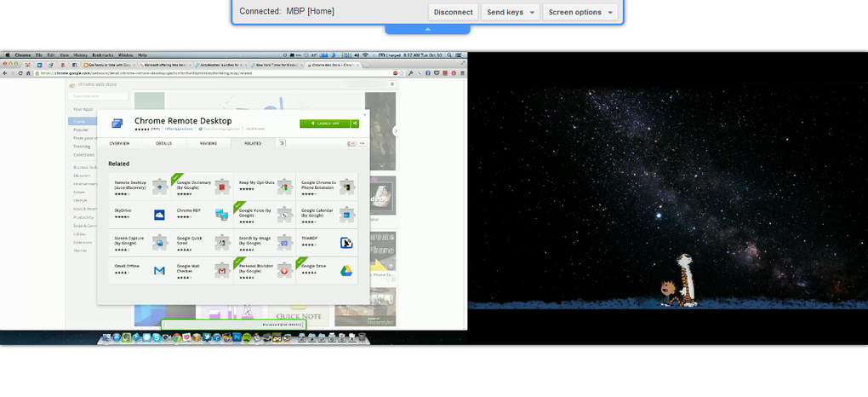The width and height of the screenshot is (868, 397).
Task: Open the Gmail Offline envelope icon
Action: 159,271
